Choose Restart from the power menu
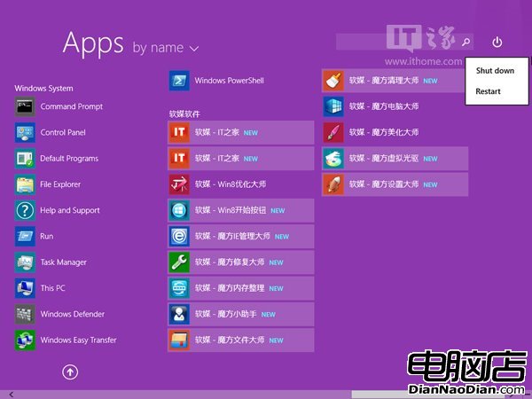Screen dimensions: 532x399 [x=488, y=91]
